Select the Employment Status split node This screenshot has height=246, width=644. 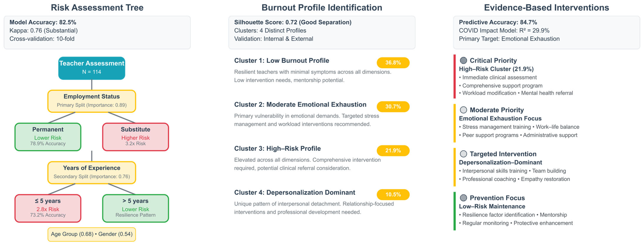point(92,101)
